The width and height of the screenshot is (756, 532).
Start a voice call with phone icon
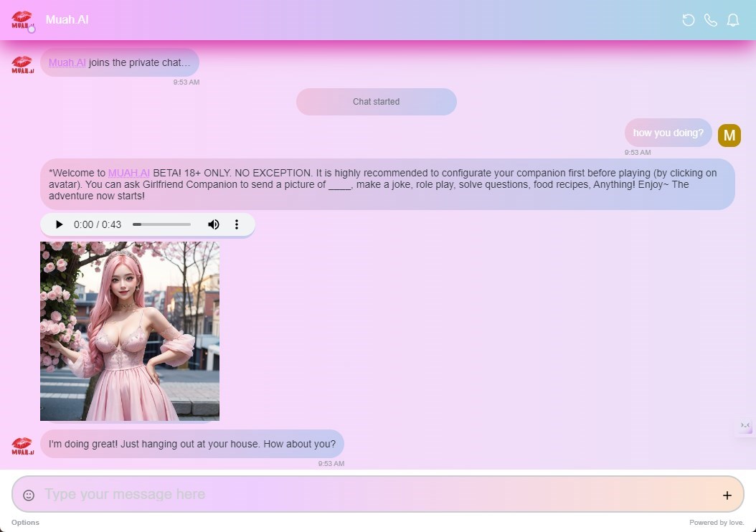710,20
